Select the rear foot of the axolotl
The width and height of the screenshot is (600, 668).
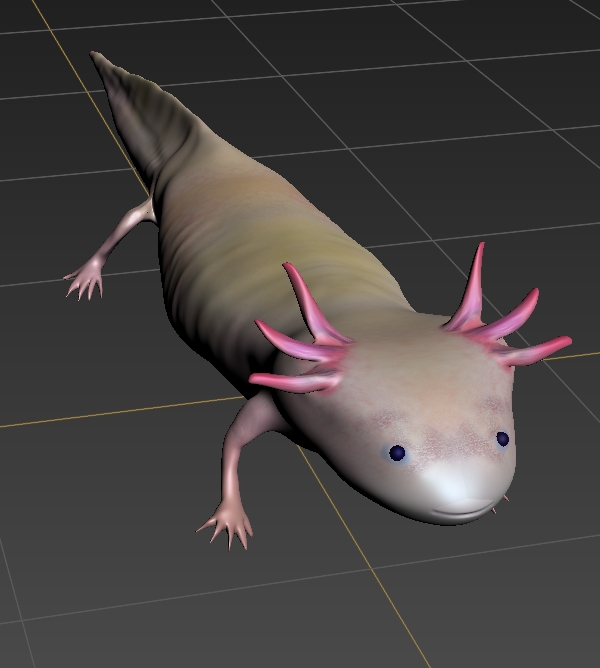pos(86,278)
